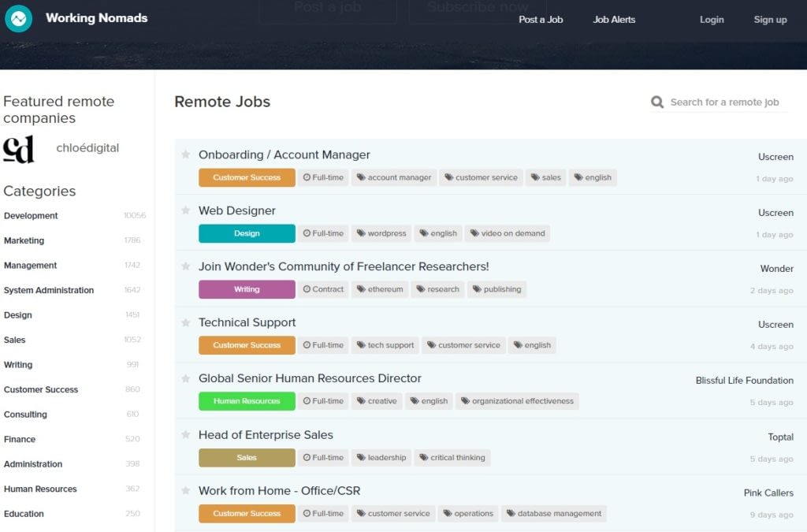This screenshot has height=532, width=807.
Task: Open Join Wonder's Community of Freelancer Researchers
Action: (344, 266)
